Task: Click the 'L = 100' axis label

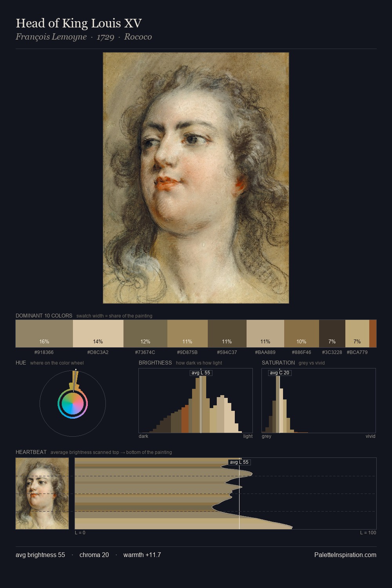Action: 368,533
